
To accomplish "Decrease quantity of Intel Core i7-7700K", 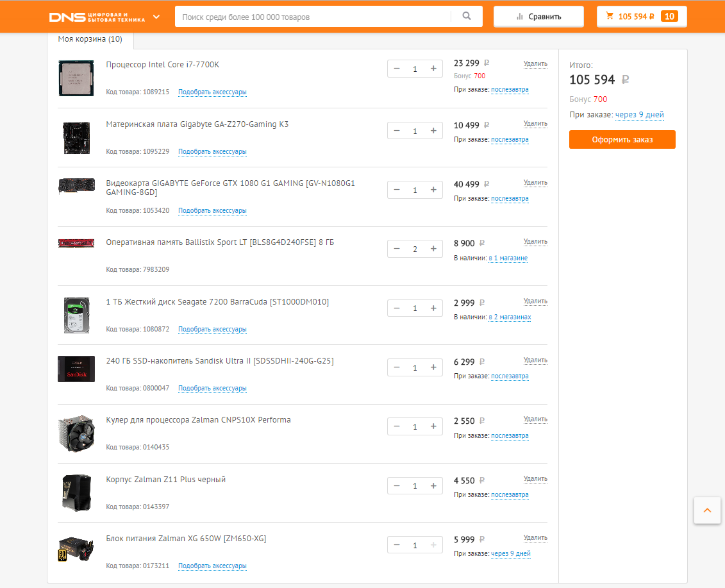I will pos(397,69).
